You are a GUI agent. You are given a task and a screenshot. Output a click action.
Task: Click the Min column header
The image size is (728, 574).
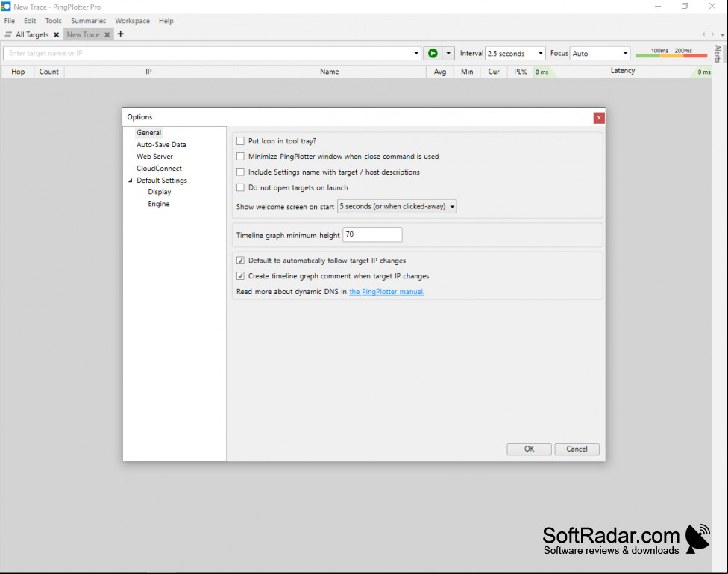point(467,72)
